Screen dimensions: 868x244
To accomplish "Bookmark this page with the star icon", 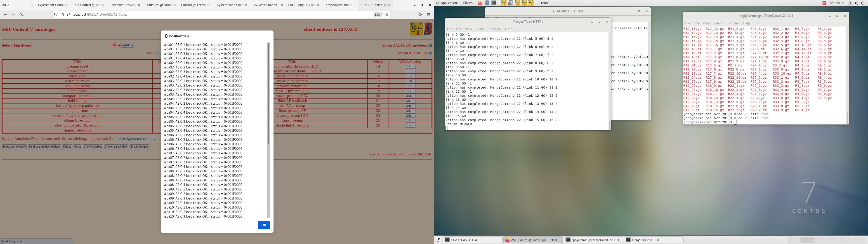I will point(387,14).
